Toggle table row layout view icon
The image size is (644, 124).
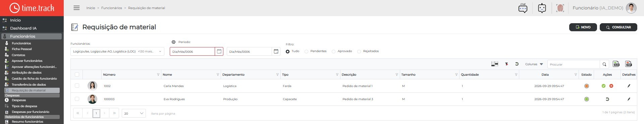tap(494, 64)
